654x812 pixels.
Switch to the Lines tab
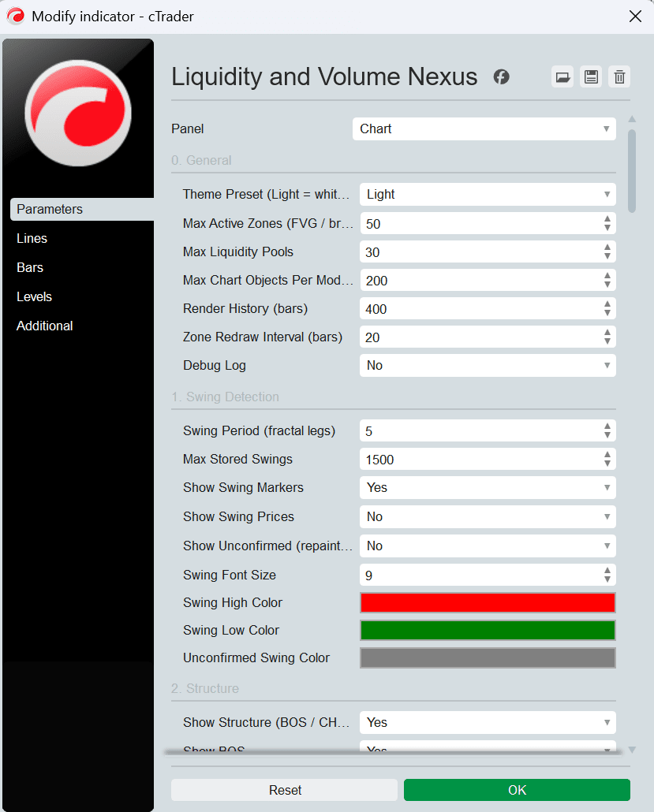[32, 238]
